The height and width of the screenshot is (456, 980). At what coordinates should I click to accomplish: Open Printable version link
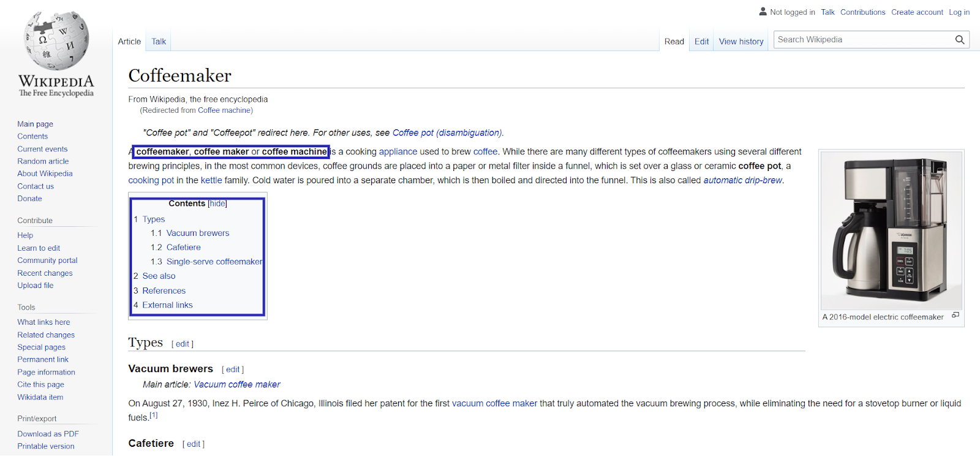[x=46, y=446]
